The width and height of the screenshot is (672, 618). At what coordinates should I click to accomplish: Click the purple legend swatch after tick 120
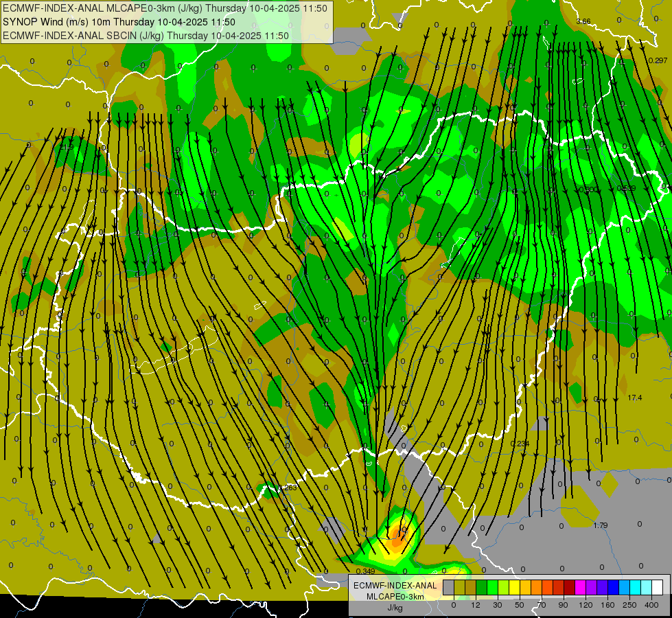pyautogui.click(x=592, y=587)
